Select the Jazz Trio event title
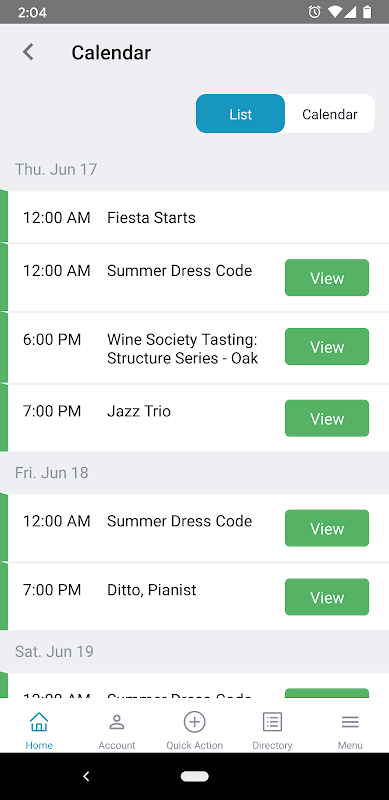This screenshot has width=389, height=800. click(139, 411)
